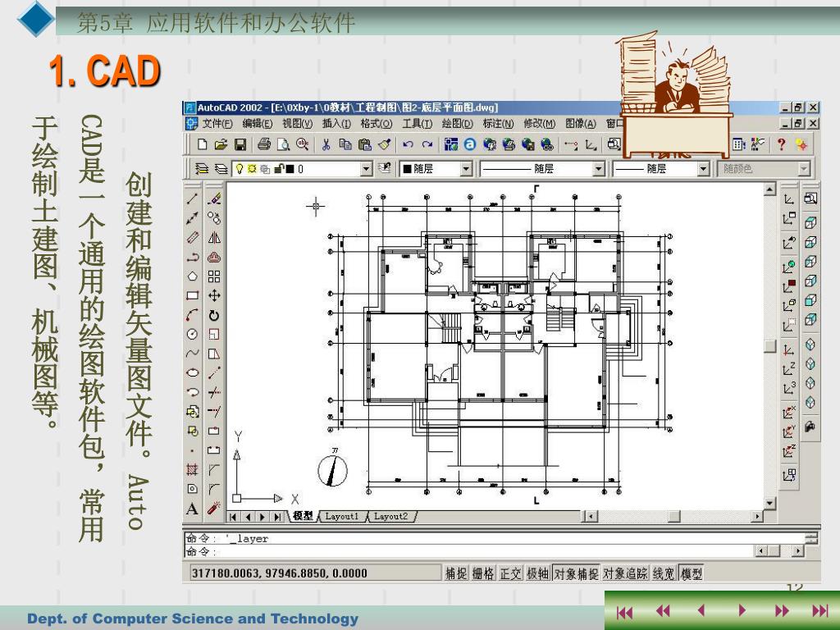This screenshot has width=840, height=630.
Task: Select the Hatch tool
Action: (193, 470)
